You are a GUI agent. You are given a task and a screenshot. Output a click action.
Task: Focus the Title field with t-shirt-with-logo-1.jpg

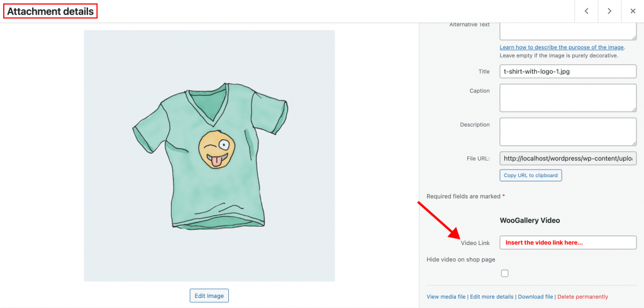click(x=568, y=71)
